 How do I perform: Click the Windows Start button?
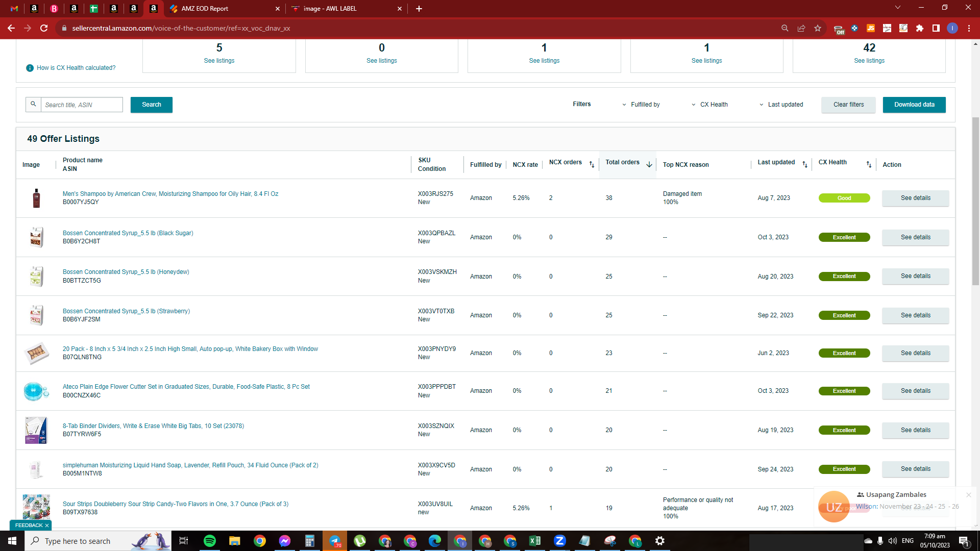coord(12,541)
